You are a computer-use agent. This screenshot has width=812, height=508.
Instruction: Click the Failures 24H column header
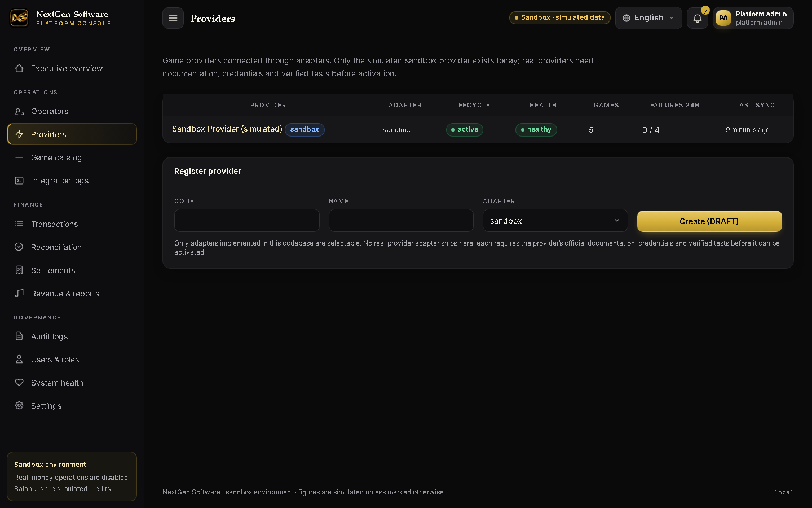[x=674, y=105]
